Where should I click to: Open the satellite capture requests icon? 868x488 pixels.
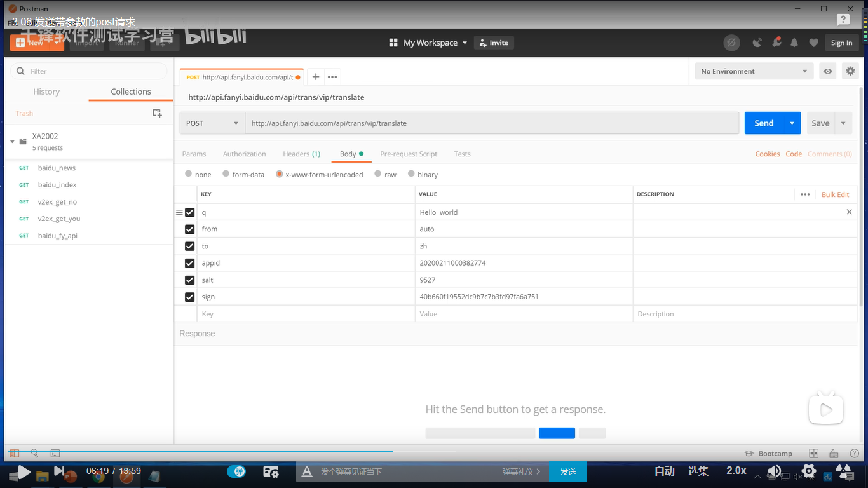757,43
